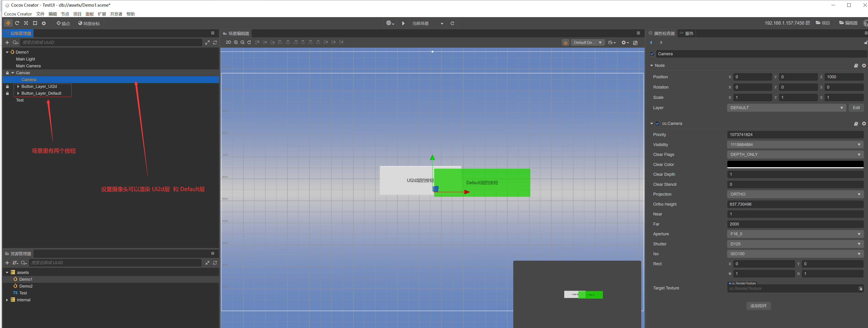The width and height of the screenshot is (868, 328).
Task: Click the add node plus icon
Action: 7,42
